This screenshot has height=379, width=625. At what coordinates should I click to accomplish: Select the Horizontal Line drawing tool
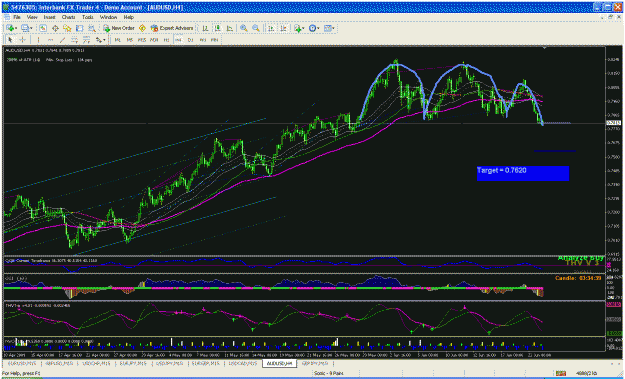coord(50,40)
